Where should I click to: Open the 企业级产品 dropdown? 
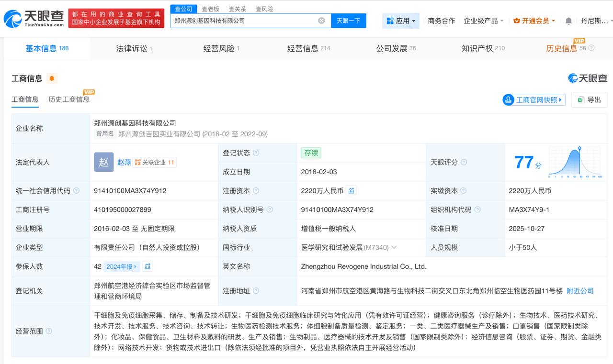(x=480, y=21)
